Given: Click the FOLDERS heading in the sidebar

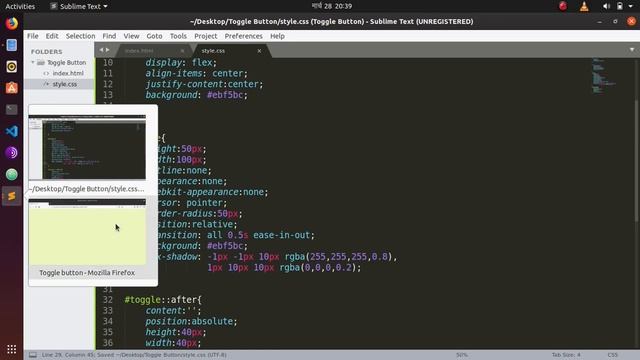Looking at the screenshot, I should (x=47, y=51).
